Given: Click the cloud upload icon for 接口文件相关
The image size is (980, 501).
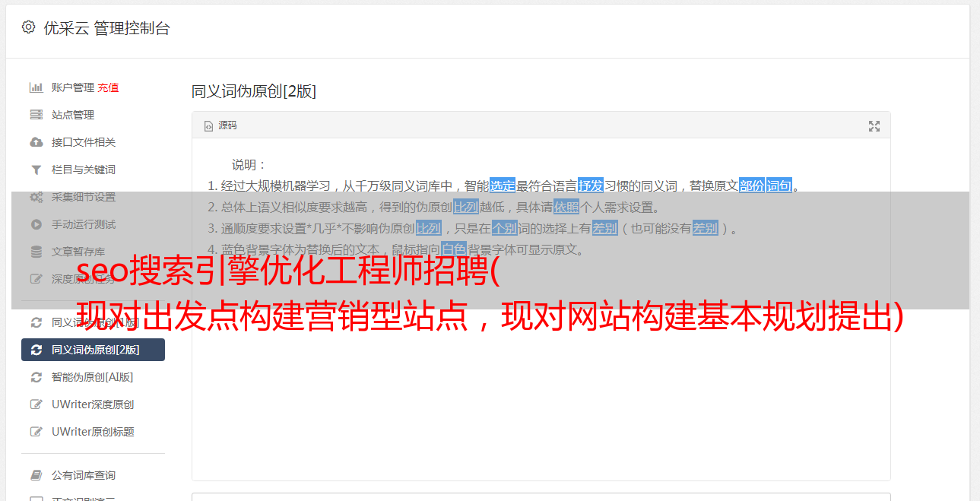Looking at the screenshot, I should coord(36,142).
